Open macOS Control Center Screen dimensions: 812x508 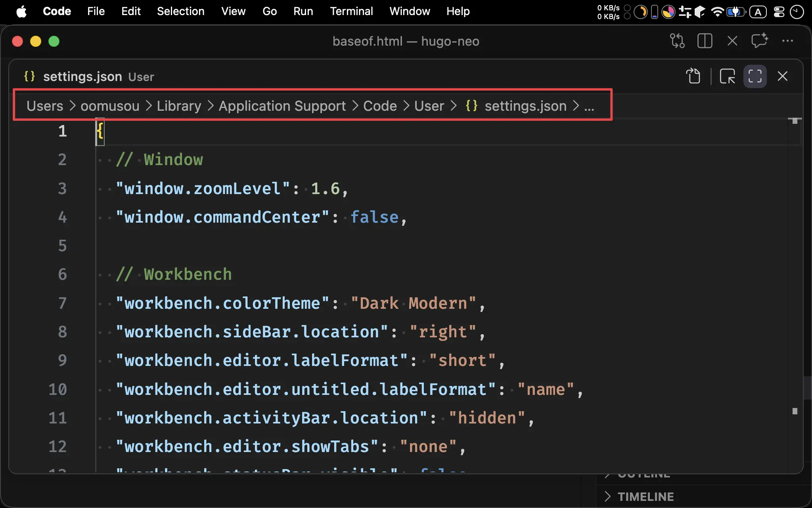point(779,12)
